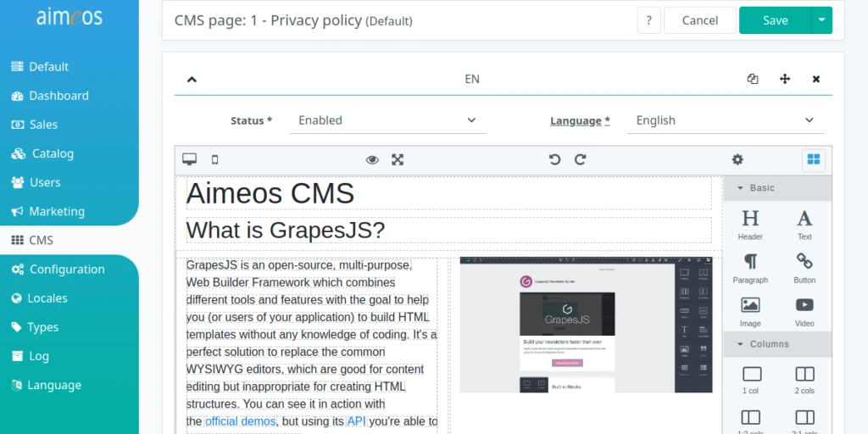868x434 pixels.
Task: Click the move handle of EN block
Action: [784, 79]
